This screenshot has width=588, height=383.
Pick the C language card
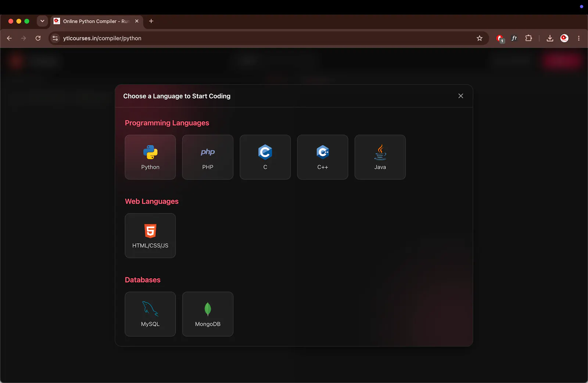(x=265, y=157)
